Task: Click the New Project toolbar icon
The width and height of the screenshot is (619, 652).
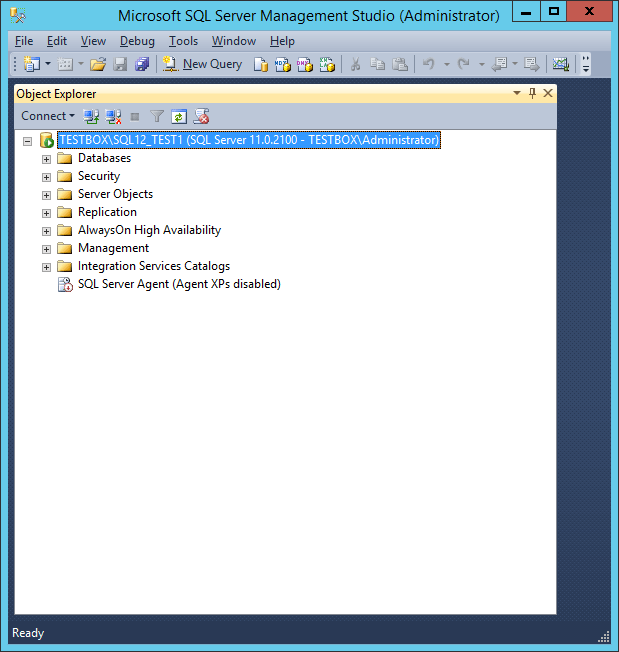Action: coord(32,64)
